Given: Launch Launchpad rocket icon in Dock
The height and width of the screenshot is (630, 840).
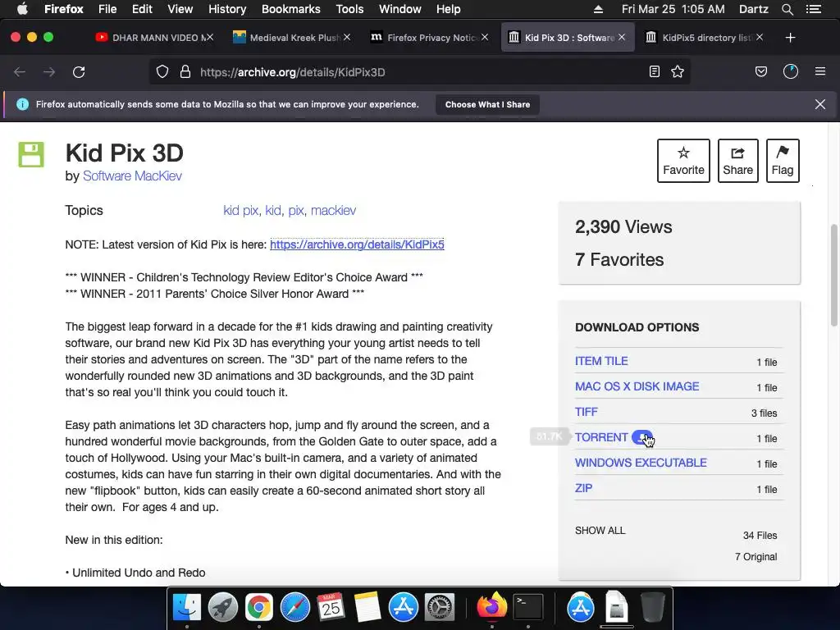Looking at the screenshot, I should coord(223,608).
